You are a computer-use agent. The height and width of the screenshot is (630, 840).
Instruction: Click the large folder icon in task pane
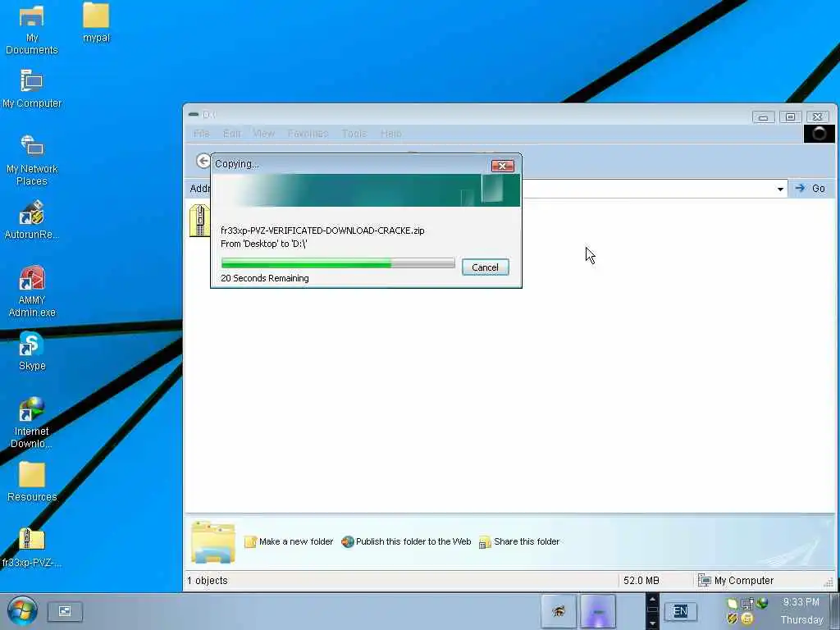point(213,541)
